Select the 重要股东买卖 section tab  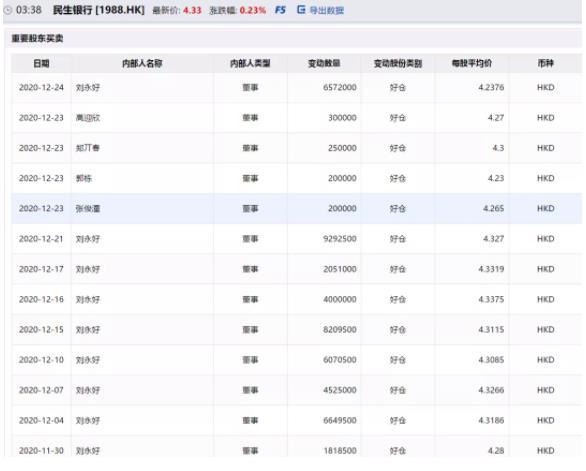[37, 39]
